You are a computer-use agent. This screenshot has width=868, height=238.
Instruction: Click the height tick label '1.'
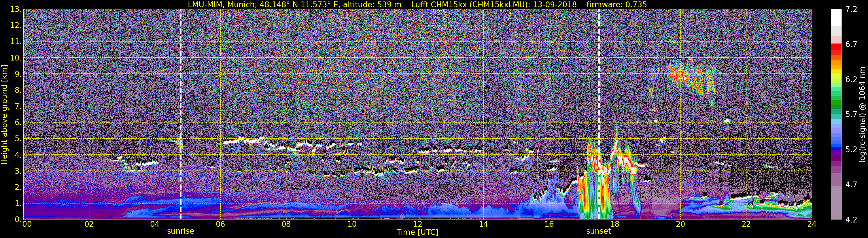click(18, 203)
